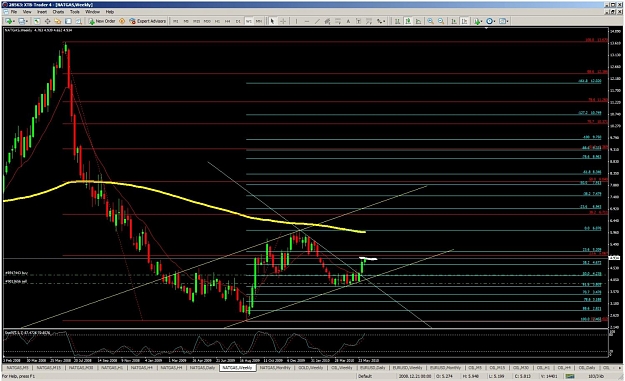Select the text label 'T' tool
This screenshot has width=625, height=381.
[358, 21]
